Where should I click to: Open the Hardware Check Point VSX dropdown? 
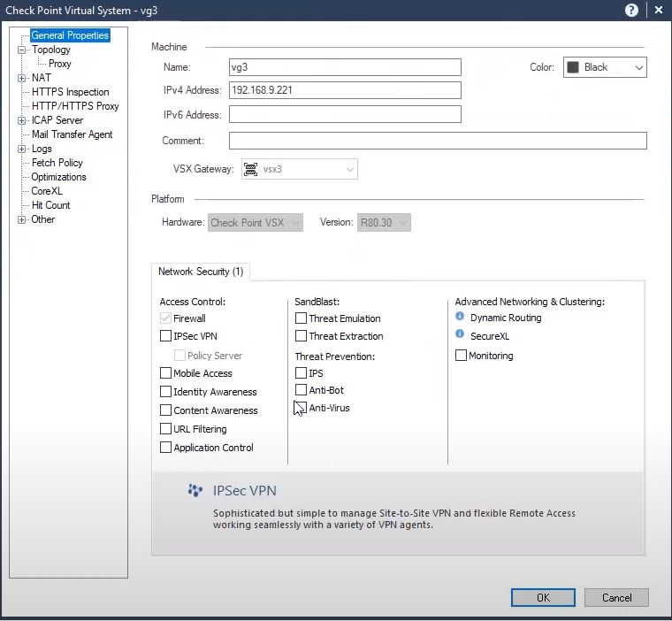[x=256, y=223]
